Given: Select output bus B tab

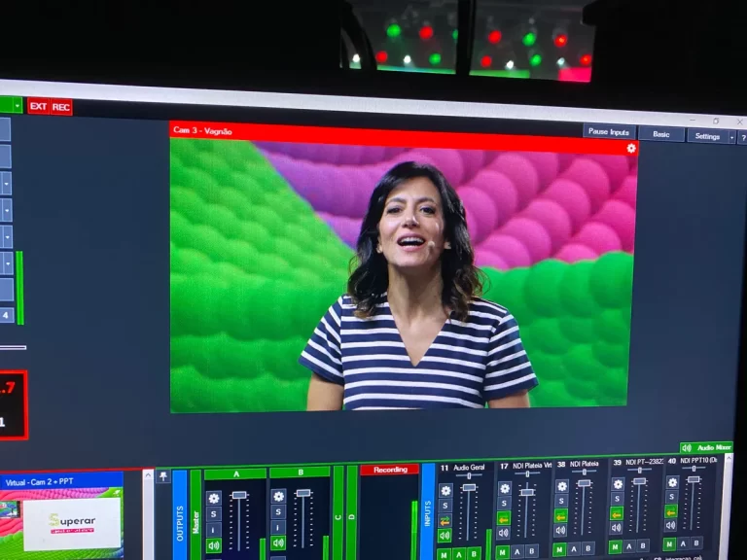Looking at the screenshot, I should coord(301,472).
